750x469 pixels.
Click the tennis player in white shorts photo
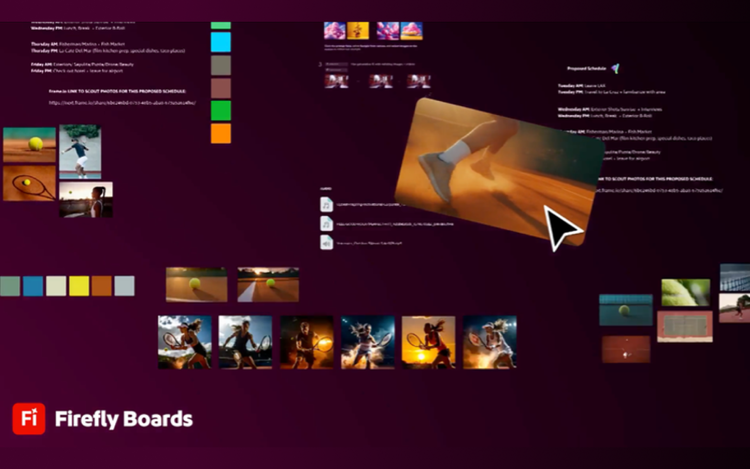(80, 150)
